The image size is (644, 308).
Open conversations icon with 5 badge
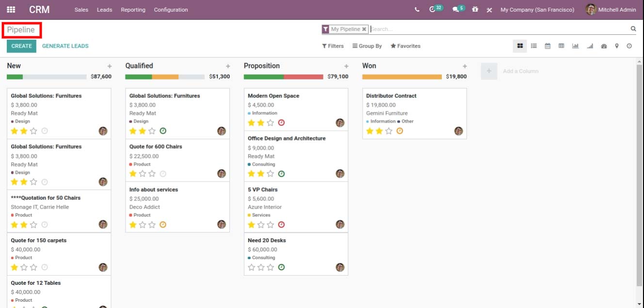tap(455, 9)
